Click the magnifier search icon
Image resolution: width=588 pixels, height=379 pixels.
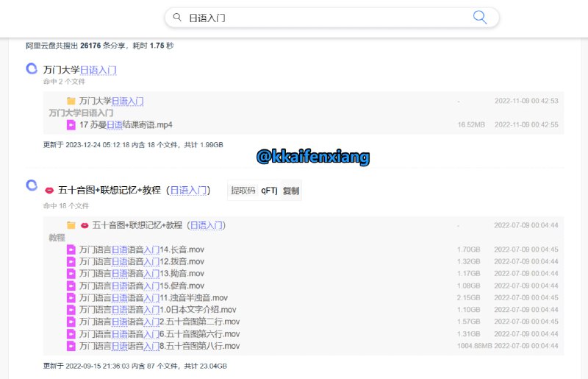[x=479, y=18]
